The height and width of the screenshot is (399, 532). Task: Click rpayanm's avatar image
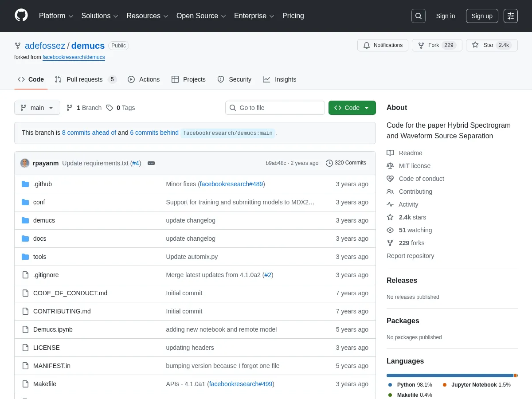(25, 163)
